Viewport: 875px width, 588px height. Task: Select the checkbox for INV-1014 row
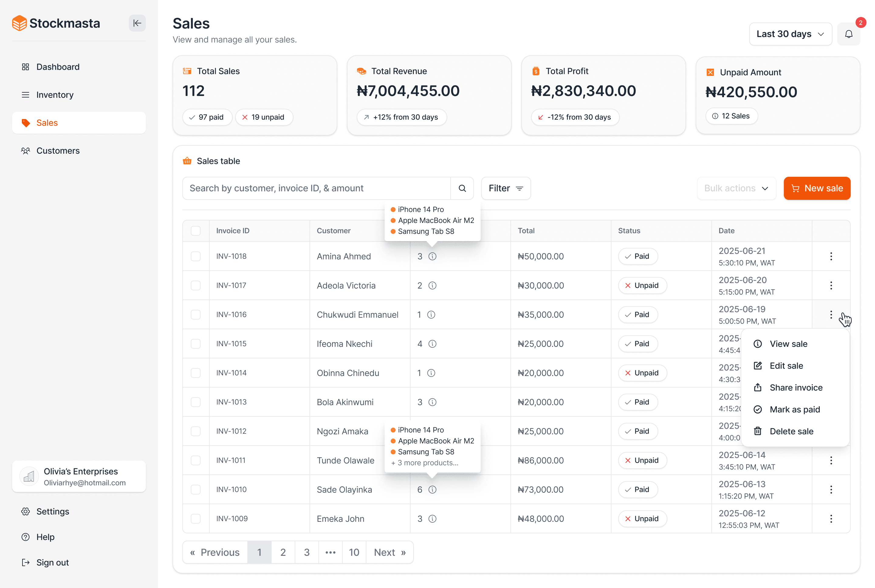[x=196, y=373]
